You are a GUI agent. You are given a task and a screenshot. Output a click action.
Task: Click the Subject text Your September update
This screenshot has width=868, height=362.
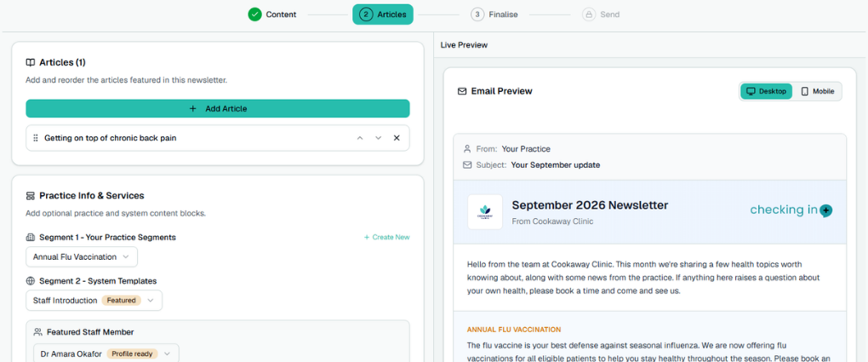[x=555, y=165]
